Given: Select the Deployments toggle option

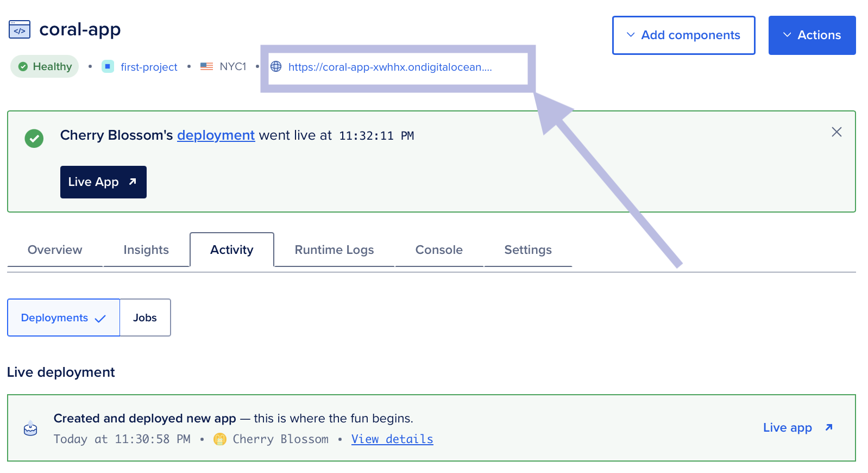Looking at the screenshot, I should tap(63, 318).
